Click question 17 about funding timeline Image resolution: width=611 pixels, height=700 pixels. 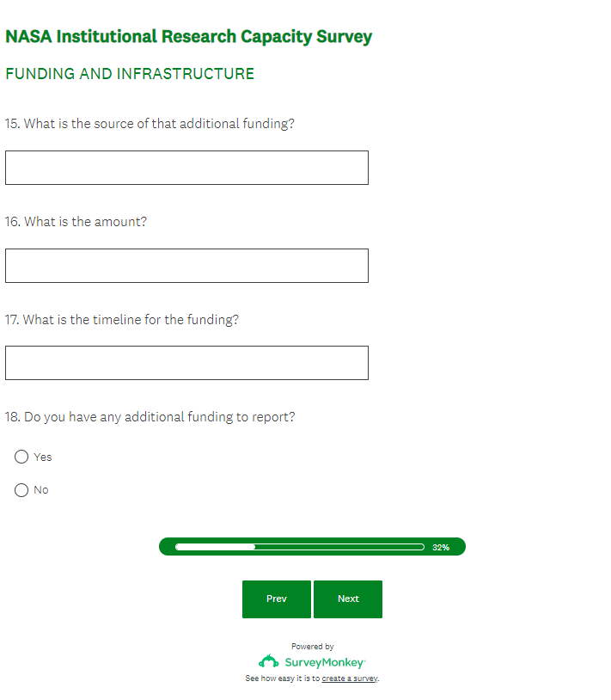[x=122, y=320]
